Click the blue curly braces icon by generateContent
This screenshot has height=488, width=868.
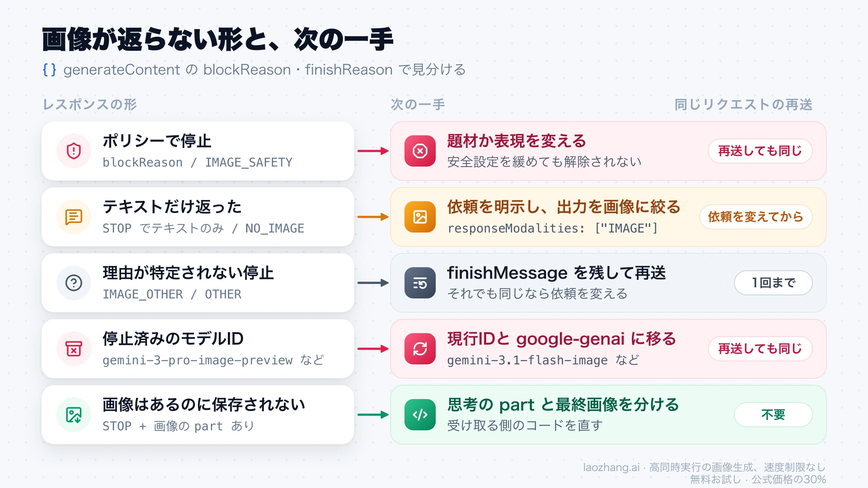[x=49, y=69]
